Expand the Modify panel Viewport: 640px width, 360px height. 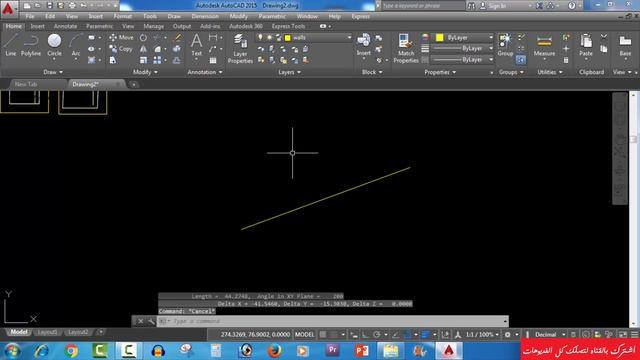point(145,72)
